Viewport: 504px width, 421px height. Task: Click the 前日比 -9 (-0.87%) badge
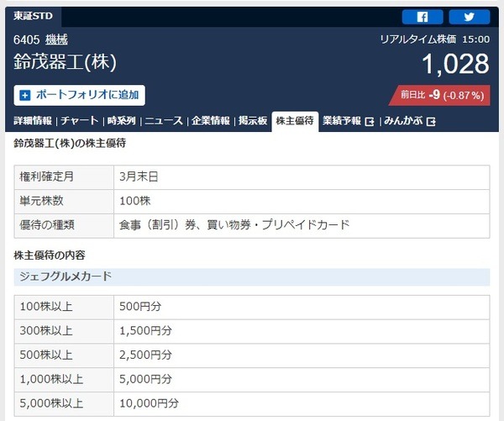click(x=439, y=95)
